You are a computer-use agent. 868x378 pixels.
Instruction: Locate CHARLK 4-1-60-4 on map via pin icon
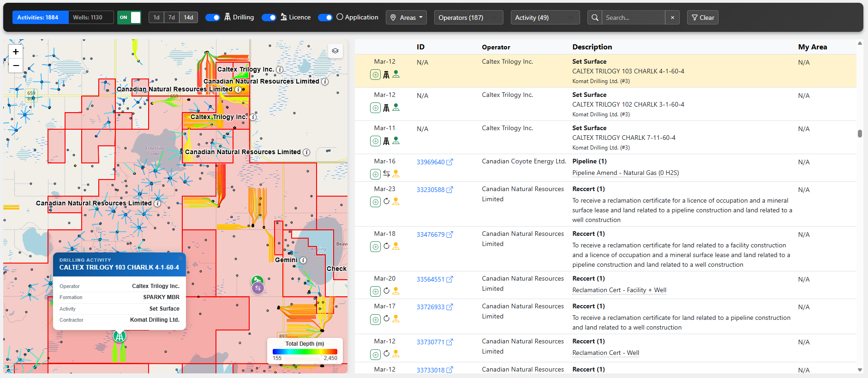396,74
